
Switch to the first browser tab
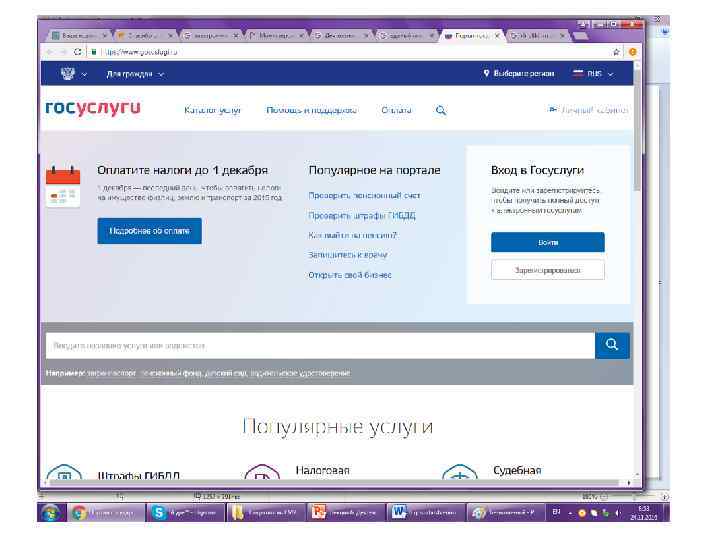77,35
